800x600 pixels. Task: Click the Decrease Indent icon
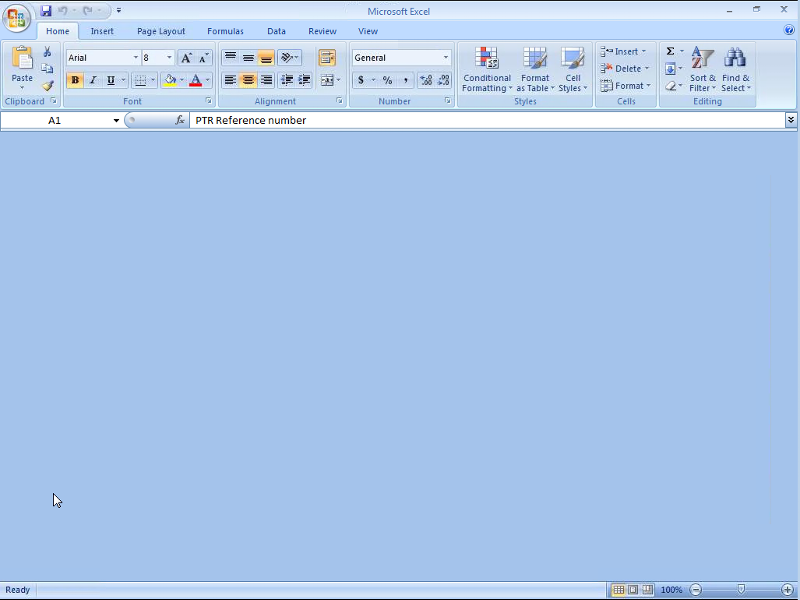[287, 80]
